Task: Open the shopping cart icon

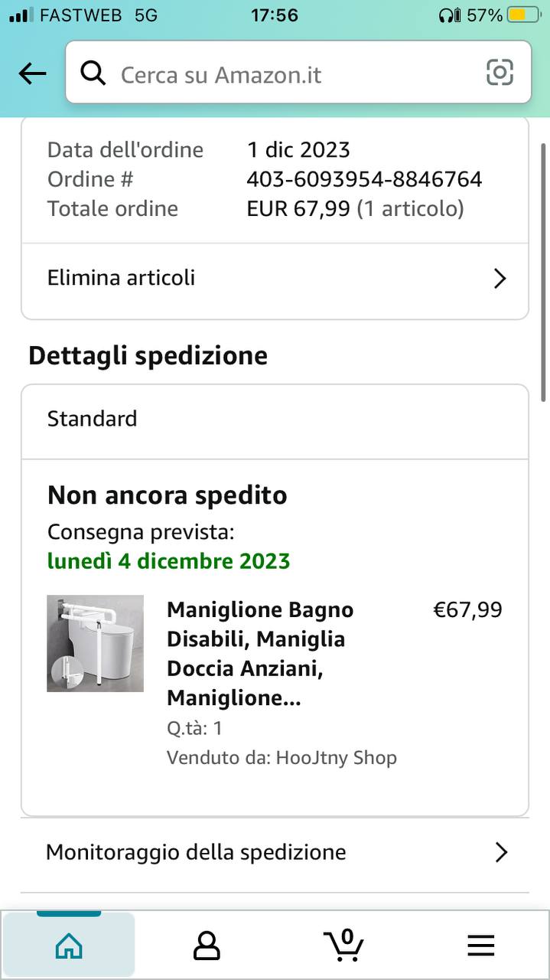Action: (x=343, y=945)
